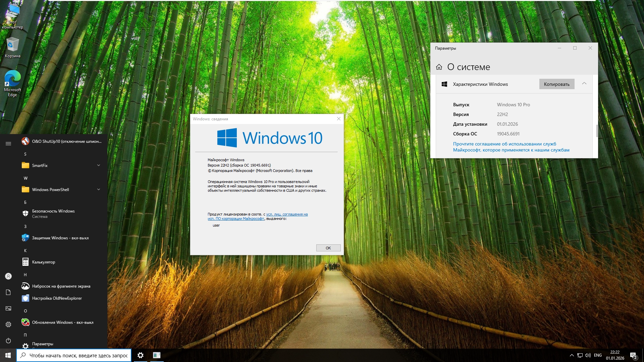Open the Pictures icon in the Start sidebar

pos(8,308)
